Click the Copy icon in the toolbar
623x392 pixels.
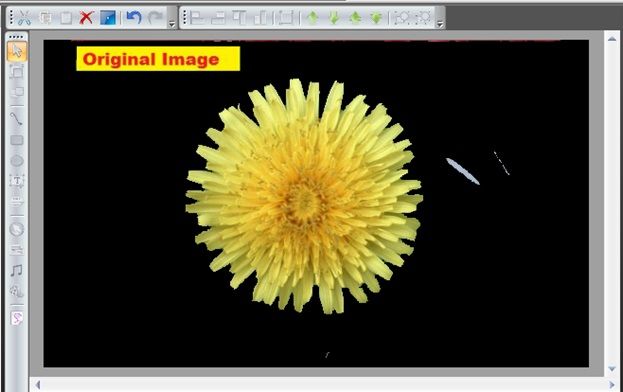coord(46,18)
